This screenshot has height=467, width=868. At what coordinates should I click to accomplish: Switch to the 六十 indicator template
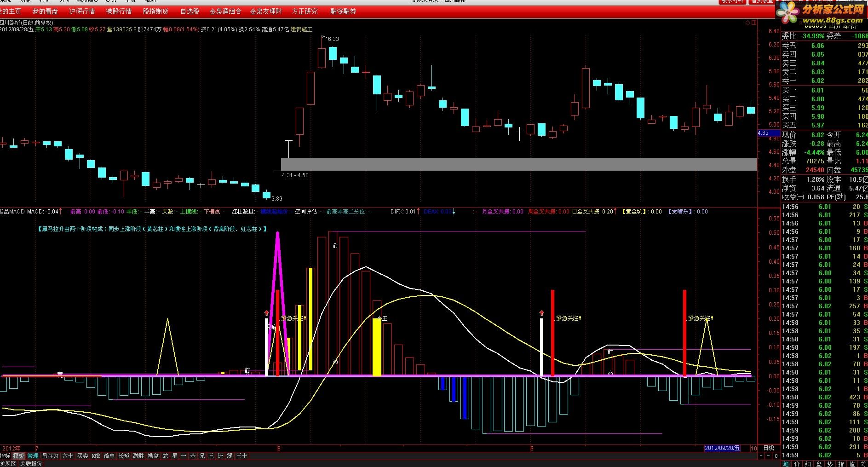(68, 456)
